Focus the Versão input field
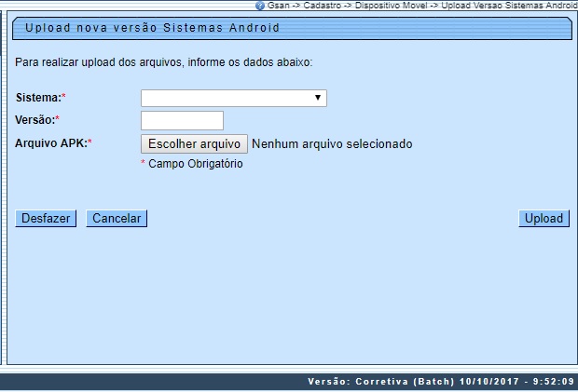The image size is (578, 392). pyautogui.click(x=182, y=120)
